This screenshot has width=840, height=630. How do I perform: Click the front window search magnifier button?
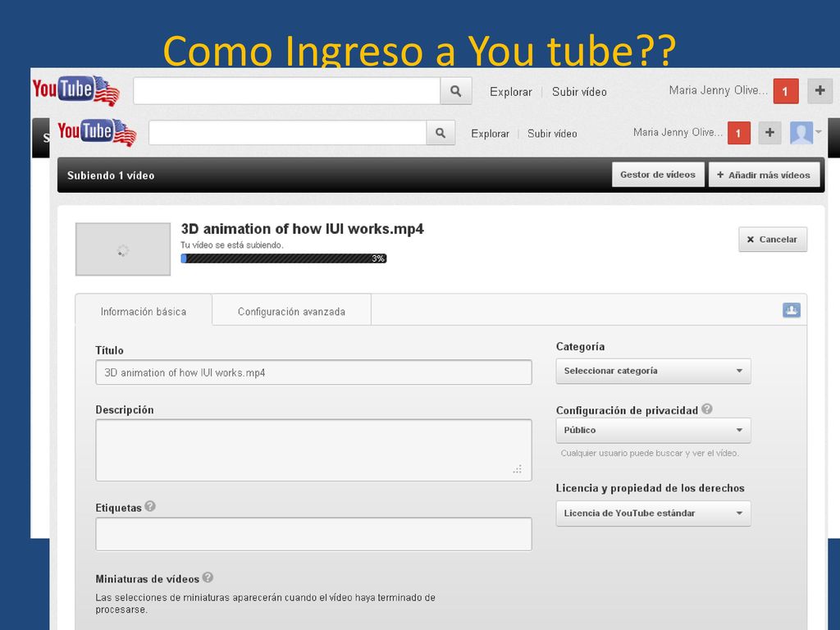[441, 133]
